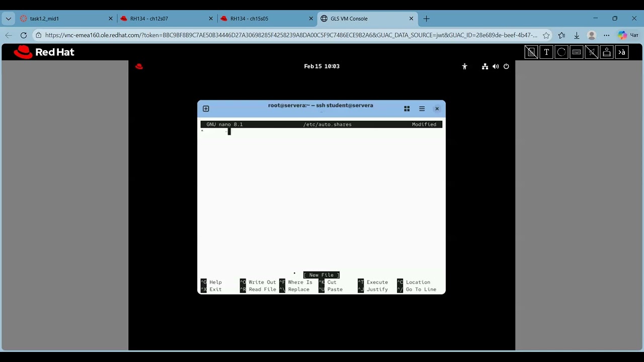Open the accessibility menu in GNOME bar
This screenshot has width=644, height=362.
464,66
